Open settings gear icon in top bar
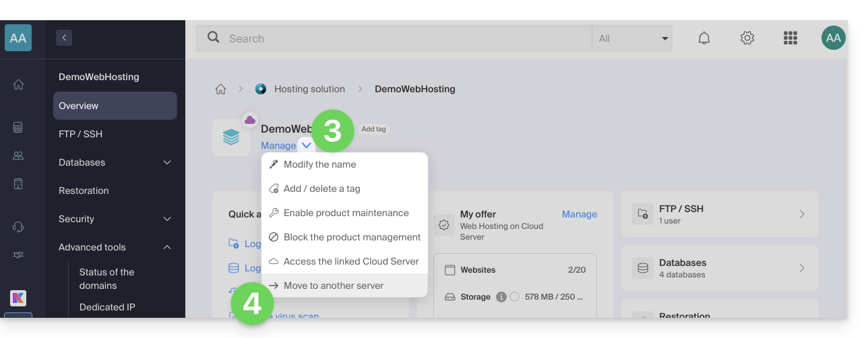868x338 pixels. [x=747, y=38]
